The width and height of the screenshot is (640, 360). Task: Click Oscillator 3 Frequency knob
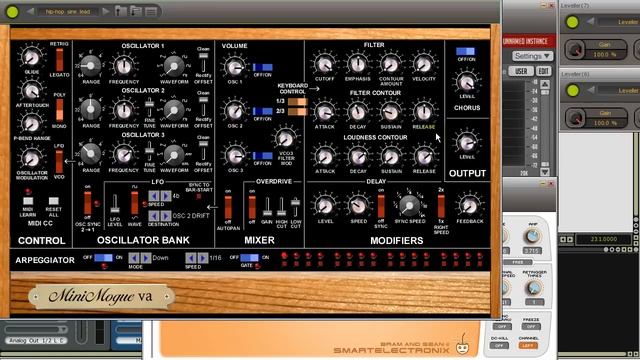point(124,155)
